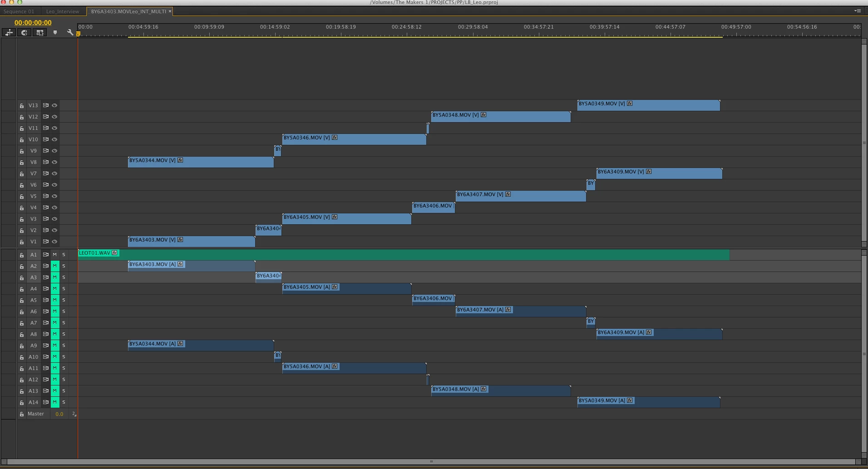Open the timeline panel menu at the top right
868x469 pixels.
(857, 11)
